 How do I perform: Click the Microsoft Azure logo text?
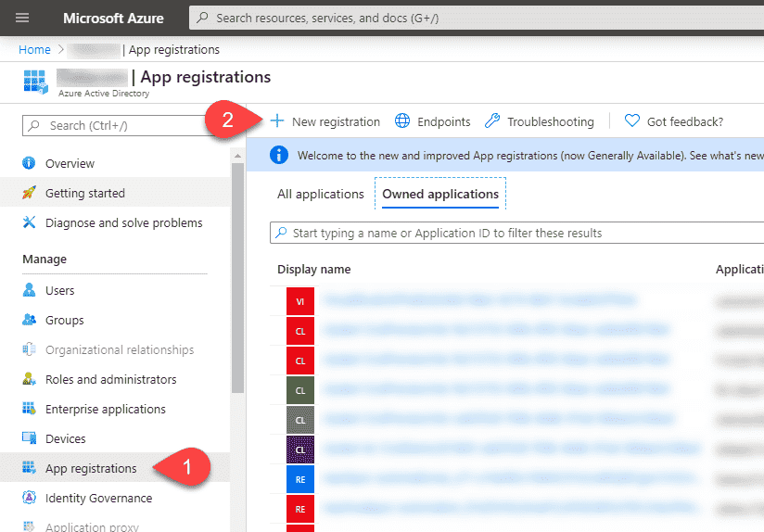click(113, 18)
